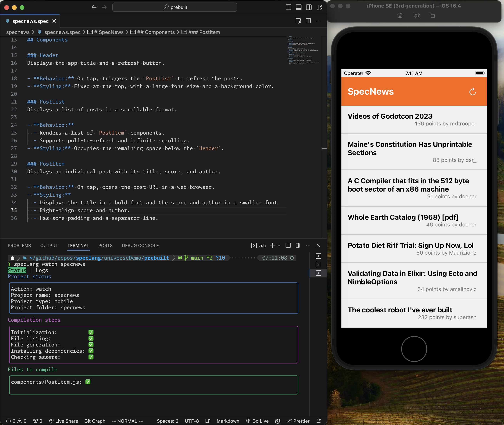Start Go Live server
The height and width of the screenshot is (425, 504).
coord(257,421)
